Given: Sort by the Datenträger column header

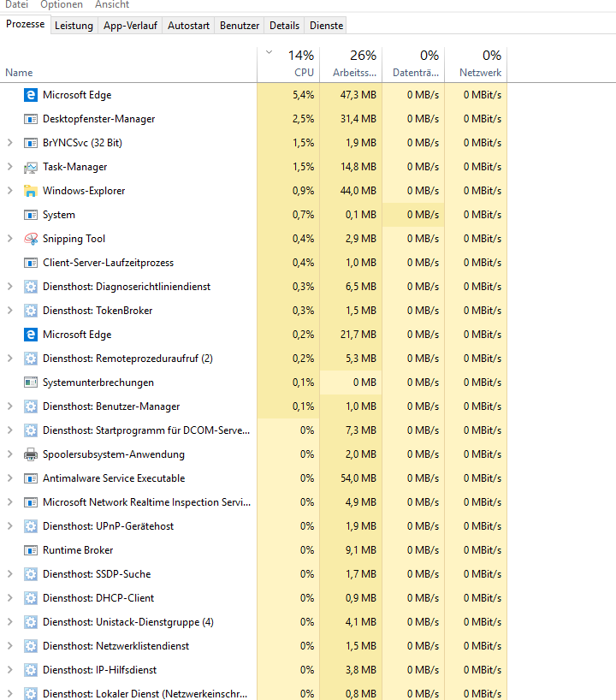Looking at the screenshot, I should point(413,65).
